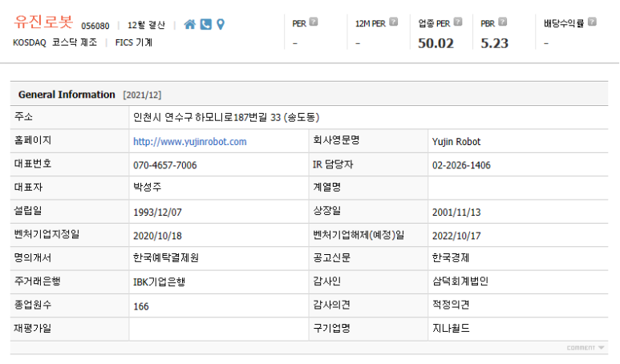Click the main phone 070-4657-7006
Viewport: 620px width, 364px height.
tap(165, 165)
